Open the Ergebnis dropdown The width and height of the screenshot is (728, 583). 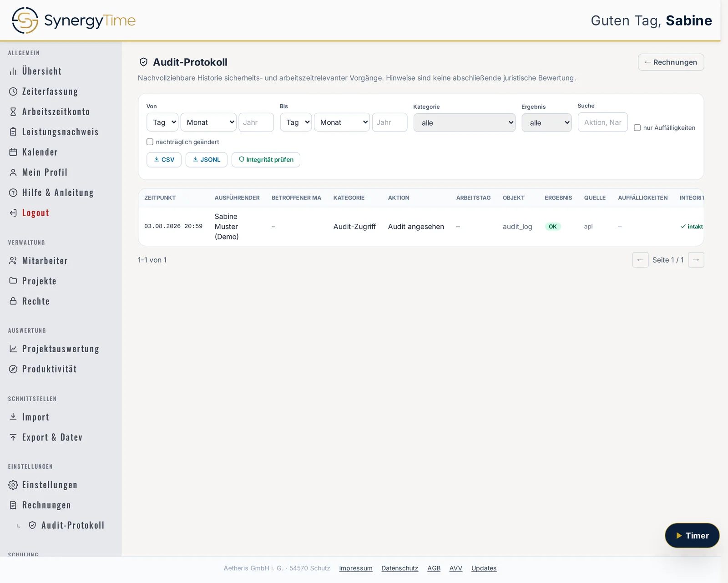(546, 123)
